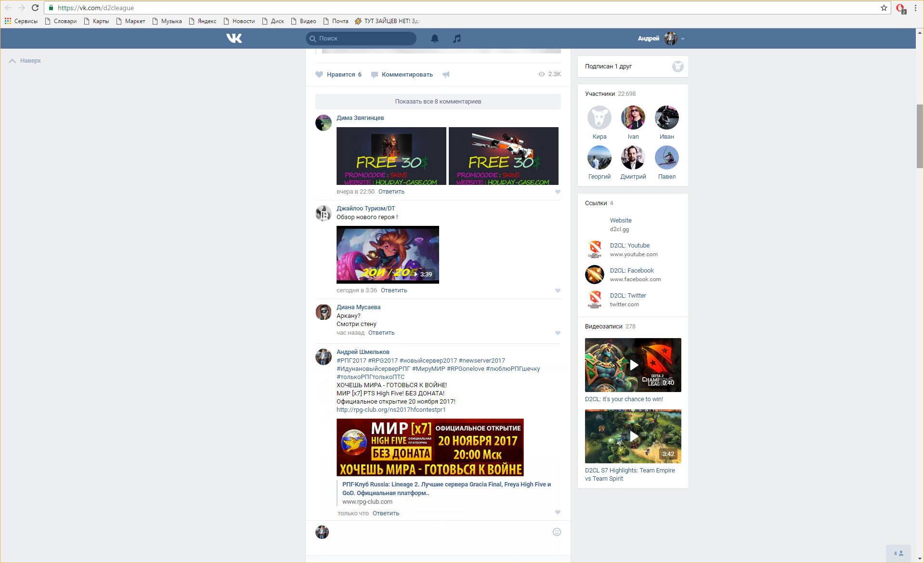The image size is (924, 563).
Task: Bookmark this page with star icon
Action: tap(884, 8)
